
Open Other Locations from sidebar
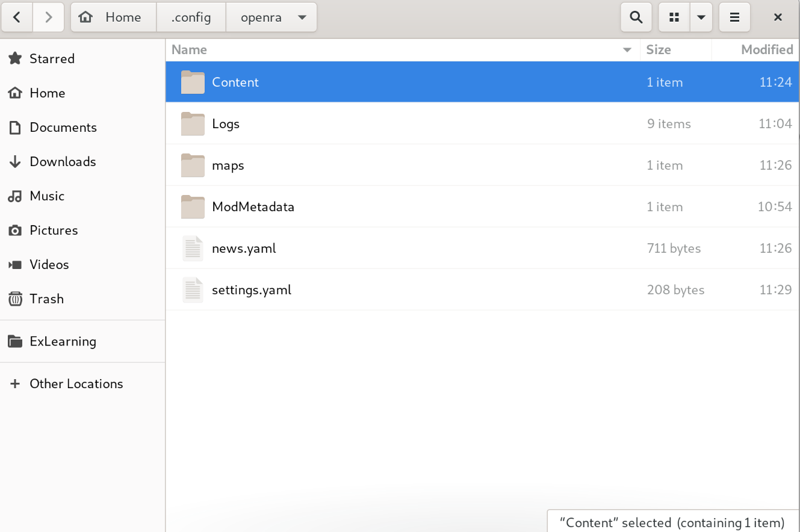tap(76, 383)
